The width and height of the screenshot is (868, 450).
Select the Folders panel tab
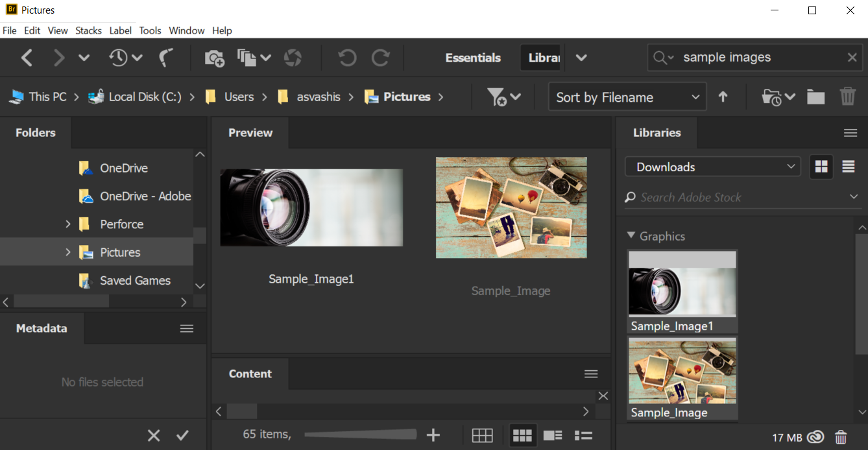[x=36, y=132]
